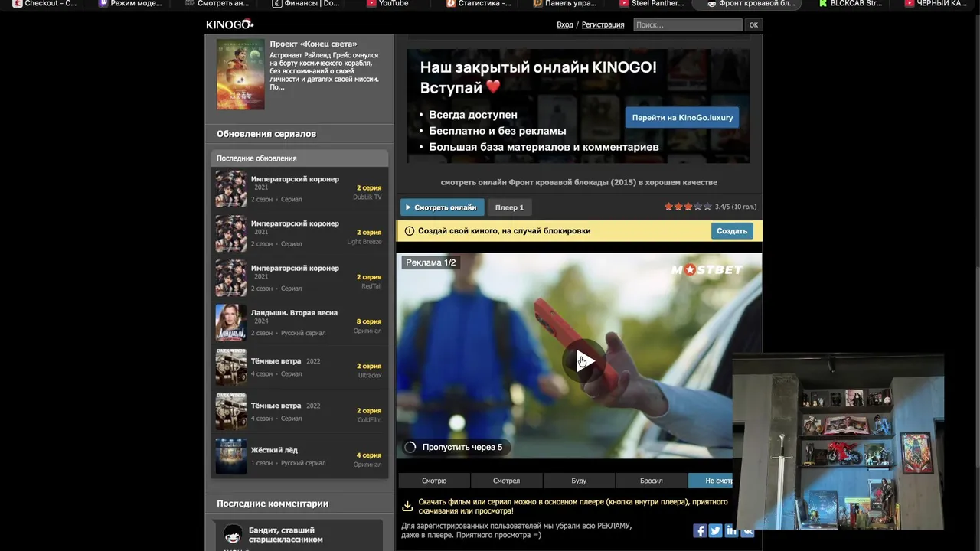The width and height of the screenshot is (980, 551).
Task: Open 'Тёмные ветра' Ultradox entry
Action: tap(299, 367)
